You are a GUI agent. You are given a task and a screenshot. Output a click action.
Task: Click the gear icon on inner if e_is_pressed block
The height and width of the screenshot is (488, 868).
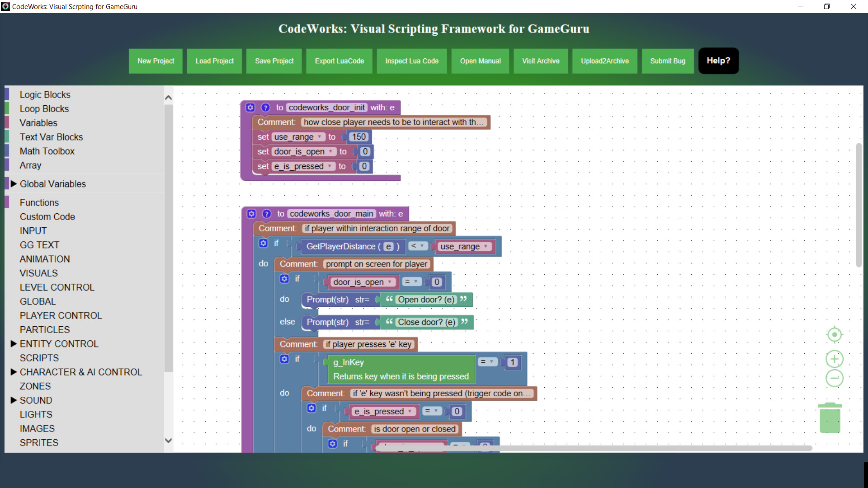point(311,411)
